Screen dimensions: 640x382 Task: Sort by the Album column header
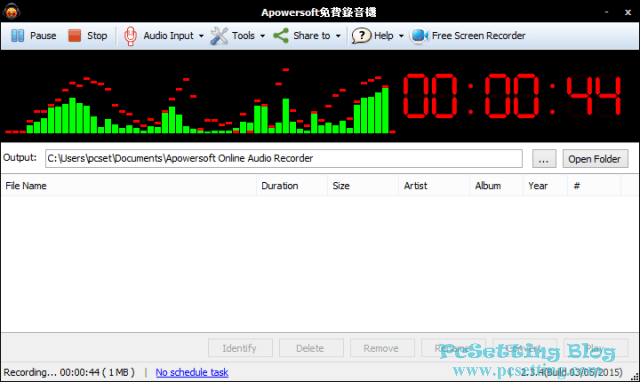click(x=496, y=186)
